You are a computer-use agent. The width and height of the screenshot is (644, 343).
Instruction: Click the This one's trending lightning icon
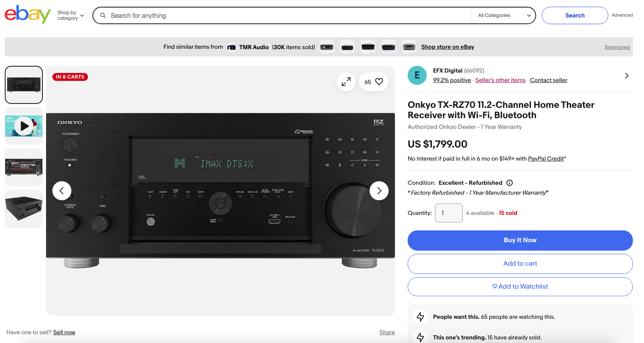pyautogui.click(x=420, y=337)
